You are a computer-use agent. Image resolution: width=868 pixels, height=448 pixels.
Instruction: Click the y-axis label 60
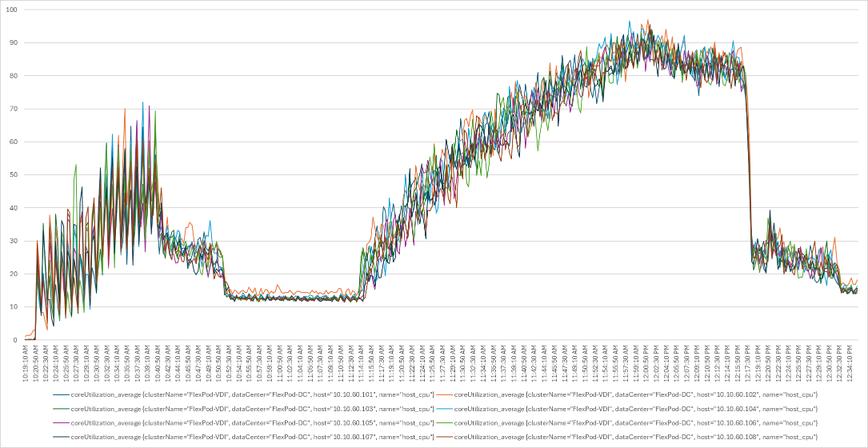(13, 142)
